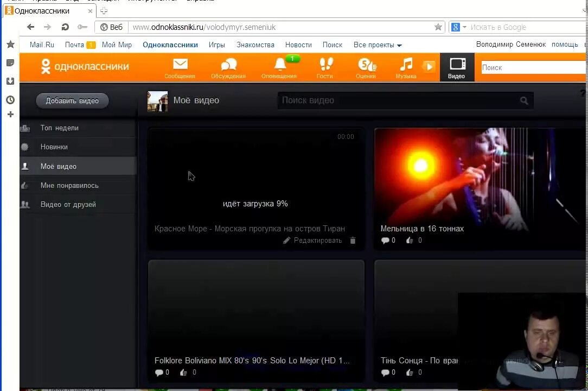This screenshot has width=588, height=391.
Task: Open the Музыка music note icon
Action: [406, 68]
